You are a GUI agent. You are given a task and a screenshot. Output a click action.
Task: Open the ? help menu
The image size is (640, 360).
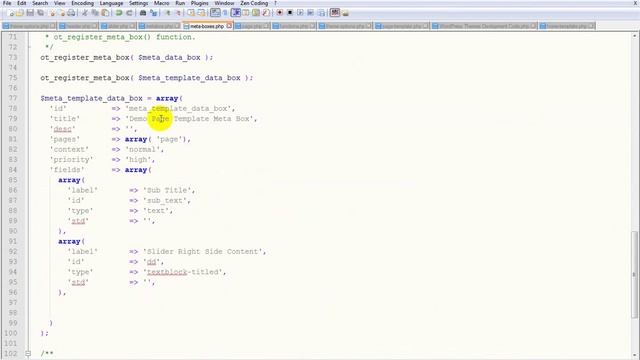(x=276, y=3)
